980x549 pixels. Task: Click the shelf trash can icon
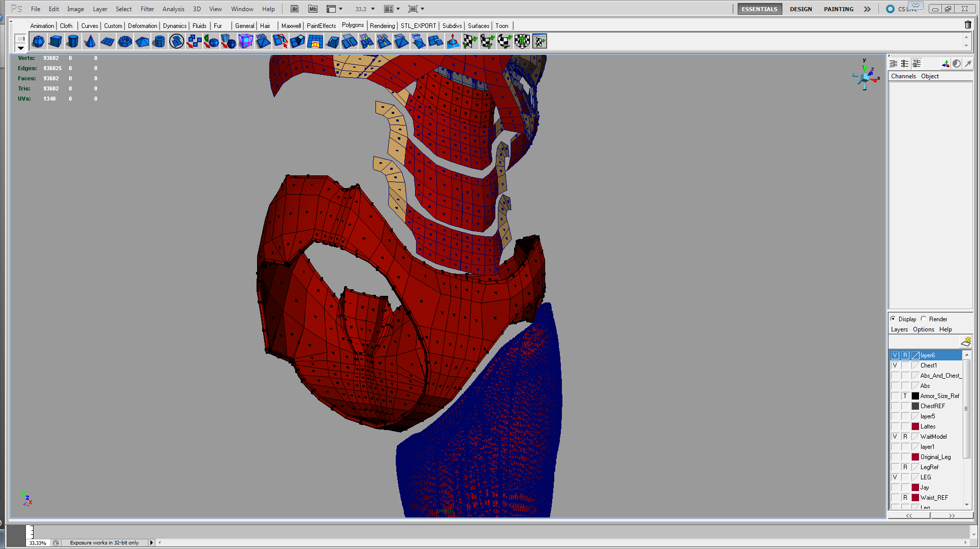[x=968, y=24]
